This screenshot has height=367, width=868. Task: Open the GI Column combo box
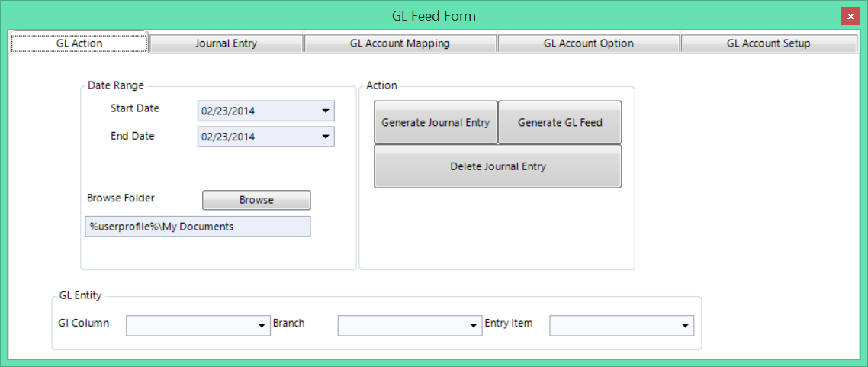(198, 326)
